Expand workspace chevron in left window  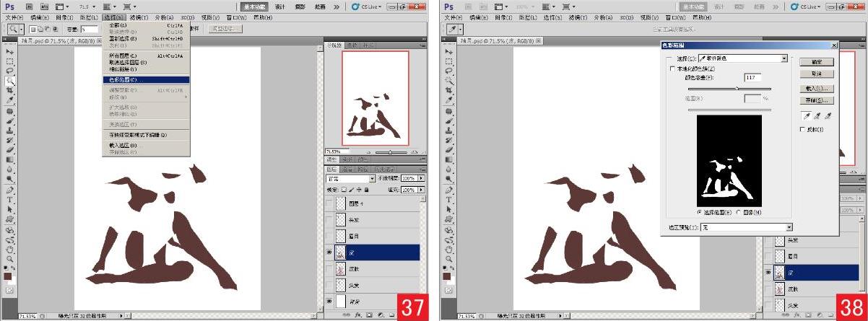(337, 6)
